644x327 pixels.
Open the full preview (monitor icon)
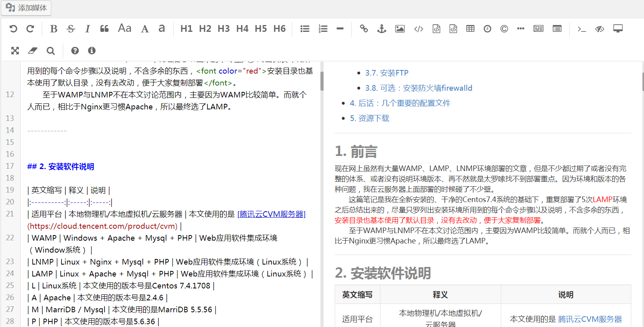(x=618, y=29)
